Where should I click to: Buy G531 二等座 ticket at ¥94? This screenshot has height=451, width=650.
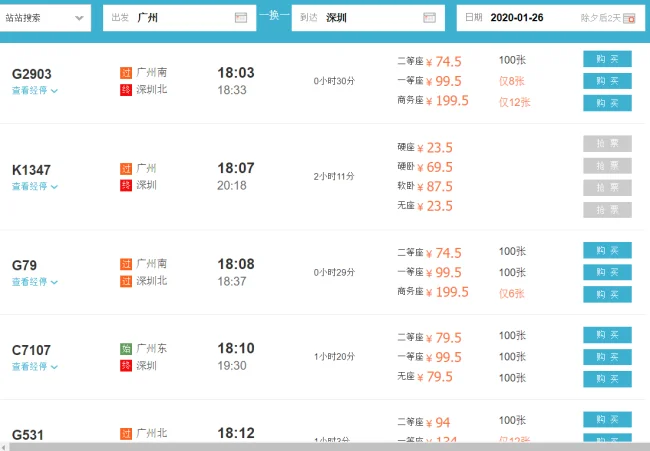click(x=607, y=419)
